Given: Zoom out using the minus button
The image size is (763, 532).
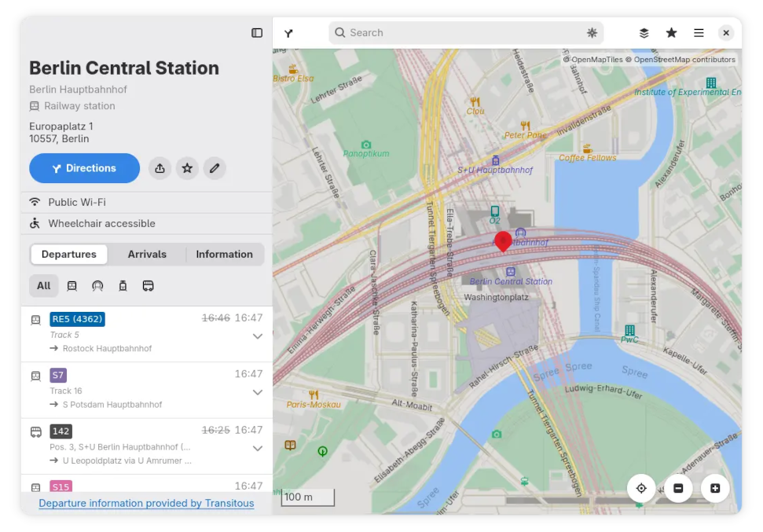Looking at the screenshot, I should click(678, 488).
